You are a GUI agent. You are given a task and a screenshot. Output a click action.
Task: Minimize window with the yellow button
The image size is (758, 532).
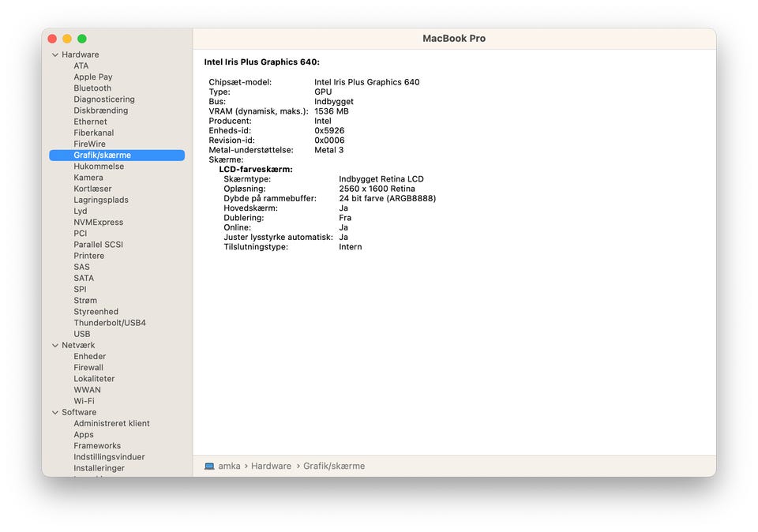pyautogui.click(x=67, y=39)
